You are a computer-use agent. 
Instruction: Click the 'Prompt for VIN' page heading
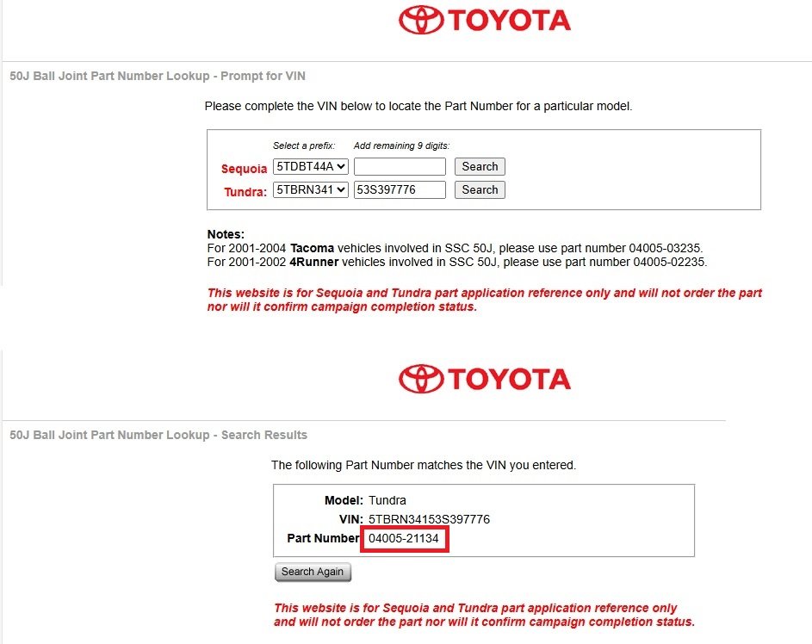pyautogui.click(x=158, y=76)
